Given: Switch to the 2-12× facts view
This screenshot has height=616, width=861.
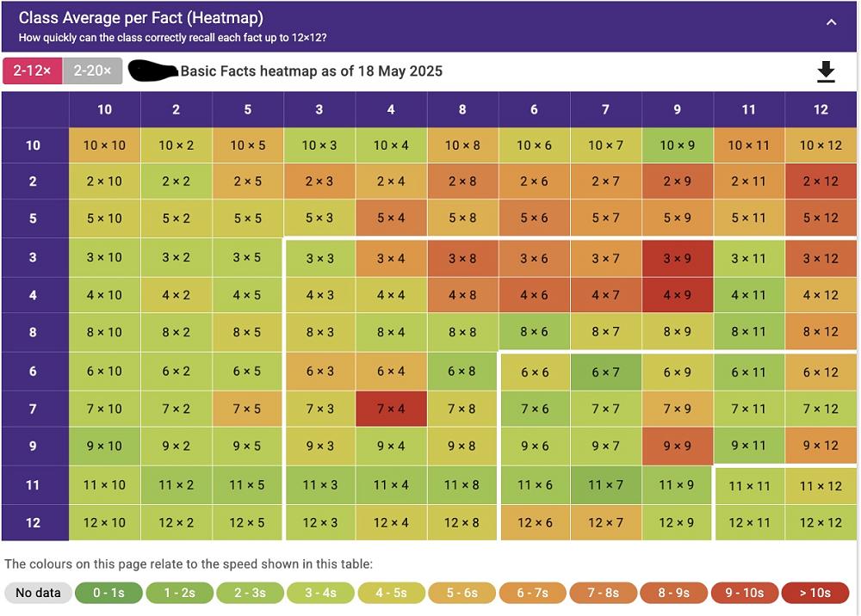Looking at the screenshot, I should click(32, 71).
